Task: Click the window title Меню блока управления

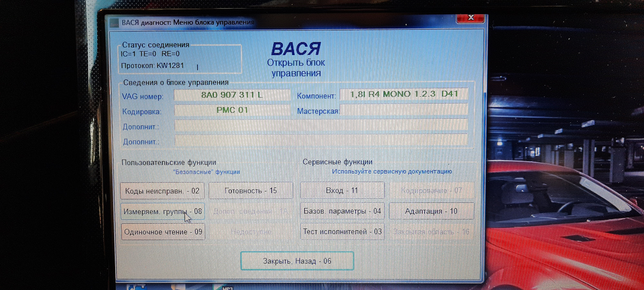Action: 213,22
